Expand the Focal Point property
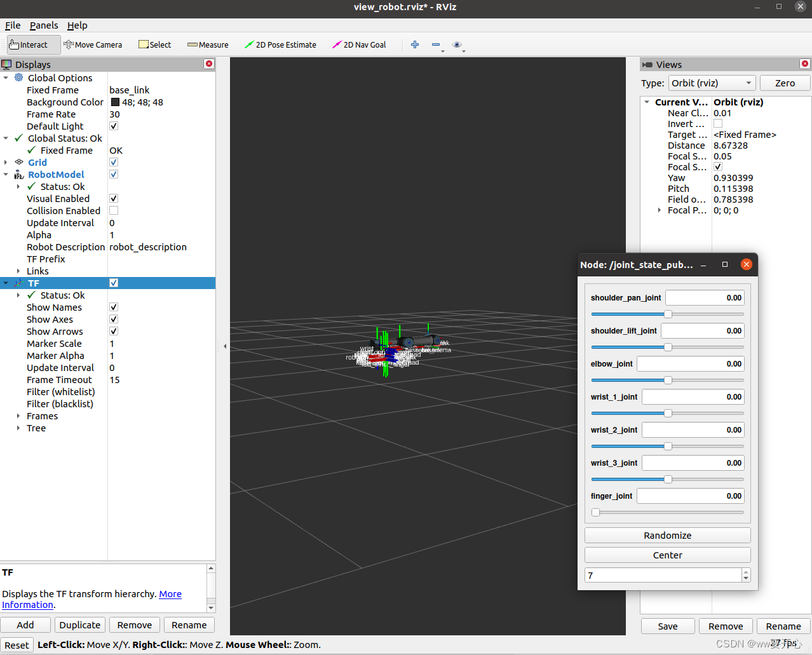Viewport: 812px width, 655px height. [x=660, y=210]
